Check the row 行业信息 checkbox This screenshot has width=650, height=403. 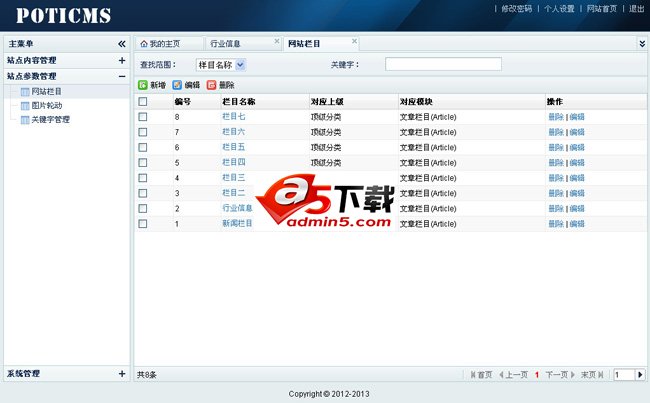tap(143, 209)
